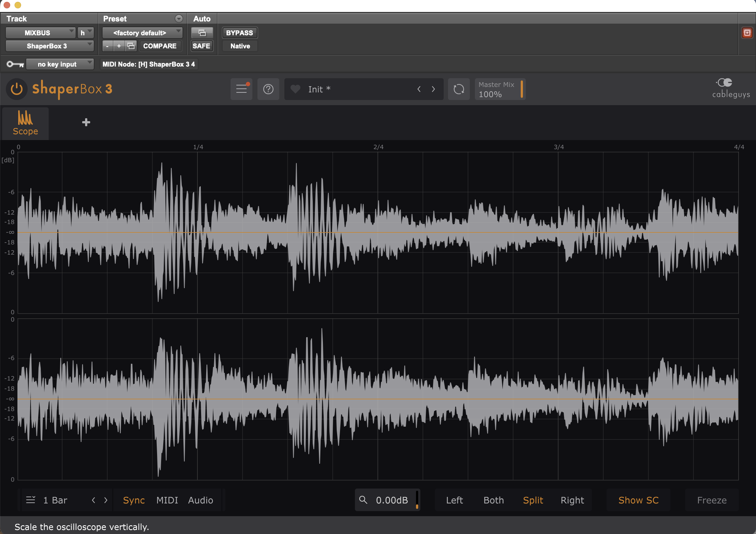Click the COMPARE button
This screenshot has height=534, width=756.
click(x=160, y=46)
